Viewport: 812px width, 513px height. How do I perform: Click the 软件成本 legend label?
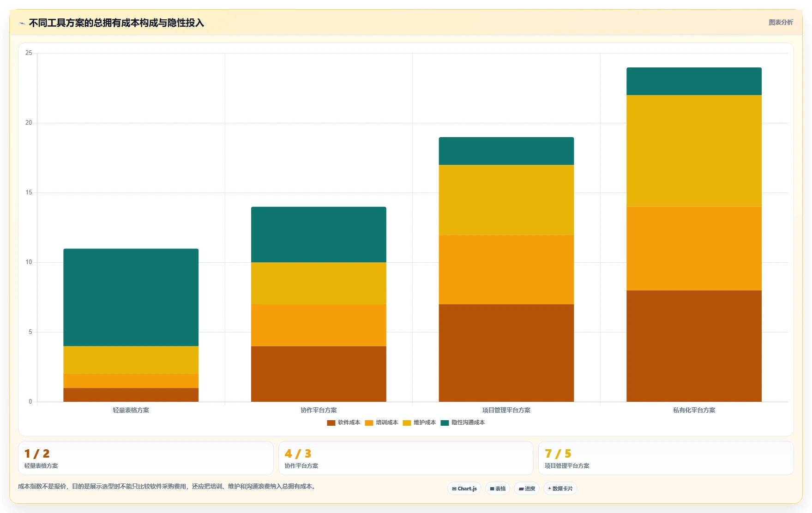pos(349,422)
